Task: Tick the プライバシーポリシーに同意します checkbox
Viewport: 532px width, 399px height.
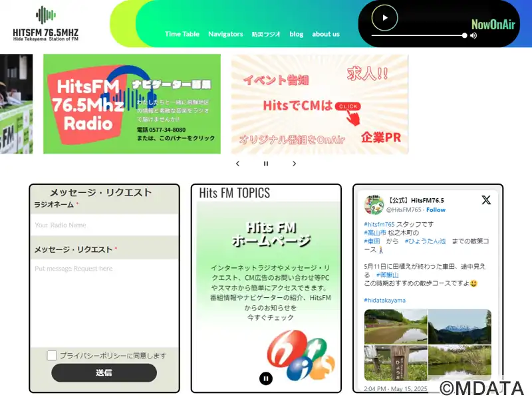Action: point(52,355)
